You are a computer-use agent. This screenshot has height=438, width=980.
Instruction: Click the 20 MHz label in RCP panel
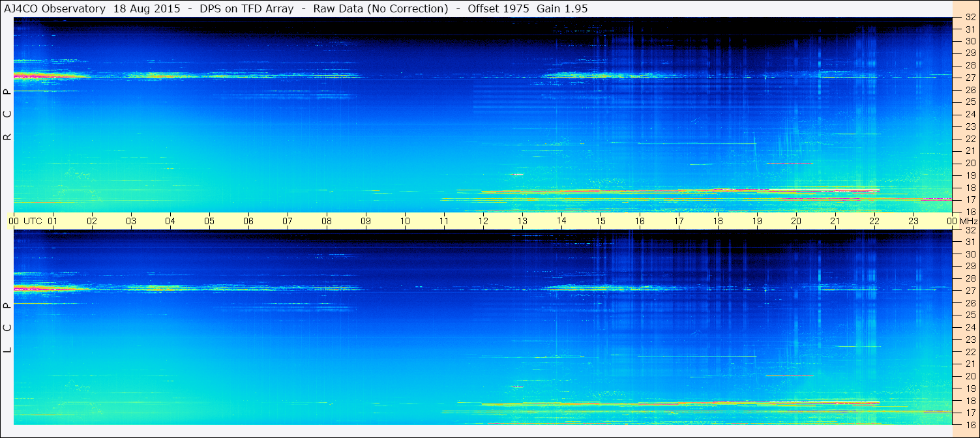(x=970, y=163)
